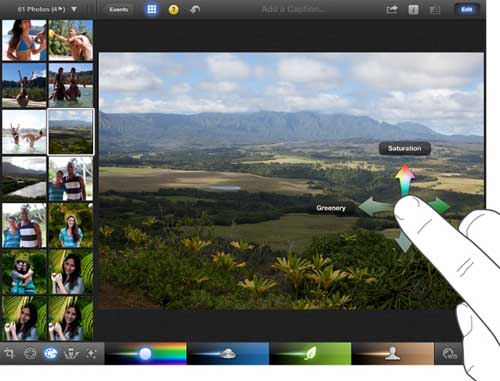The width and height of the screenshot is (500, 381).
Task: Click the 61 Photos album title
Action: pyautogui.click(x=41, y=9)
